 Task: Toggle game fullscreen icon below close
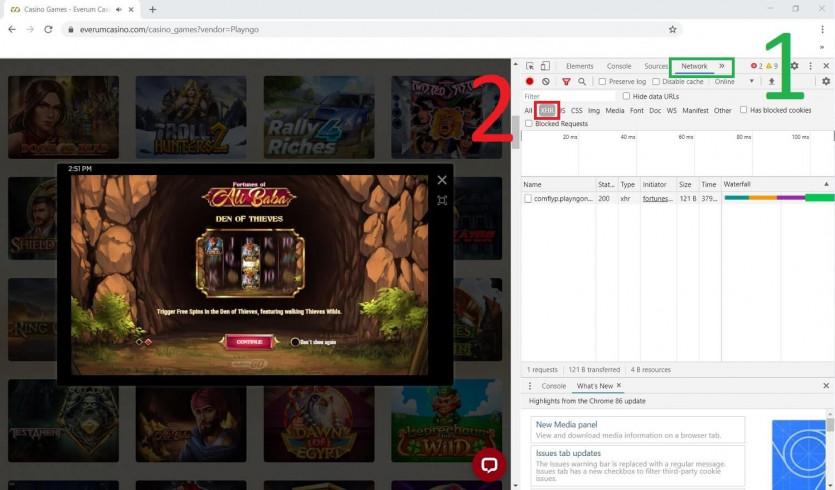(442, 200)
